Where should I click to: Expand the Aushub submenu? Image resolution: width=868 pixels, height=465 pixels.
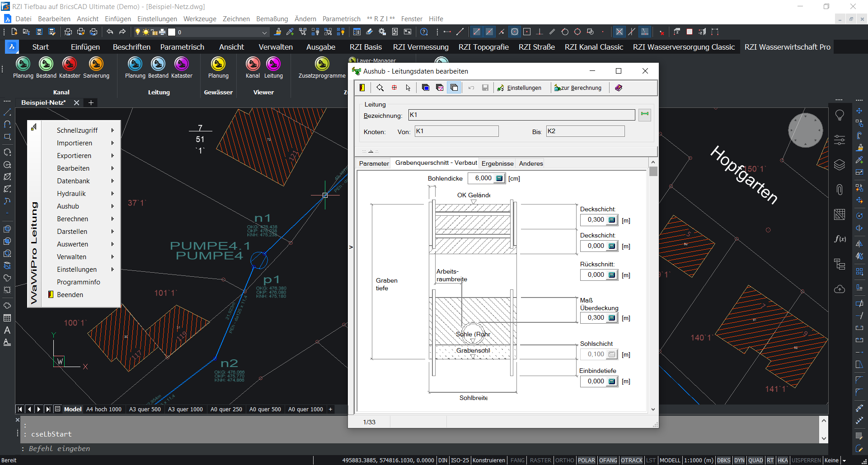[81, 206]
